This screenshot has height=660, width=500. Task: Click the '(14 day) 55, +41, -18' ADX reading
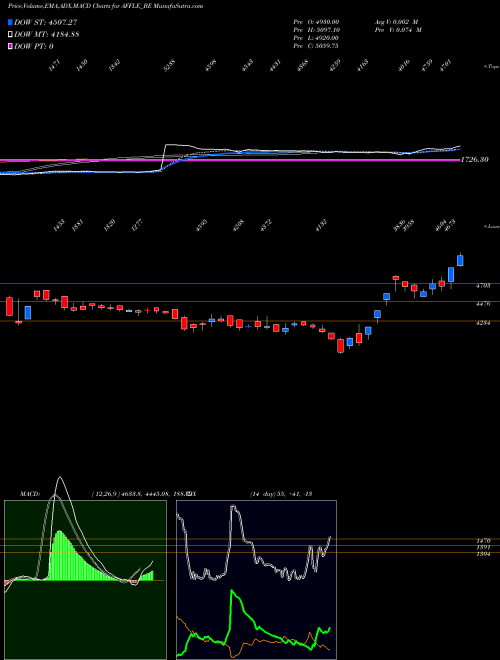281,494
